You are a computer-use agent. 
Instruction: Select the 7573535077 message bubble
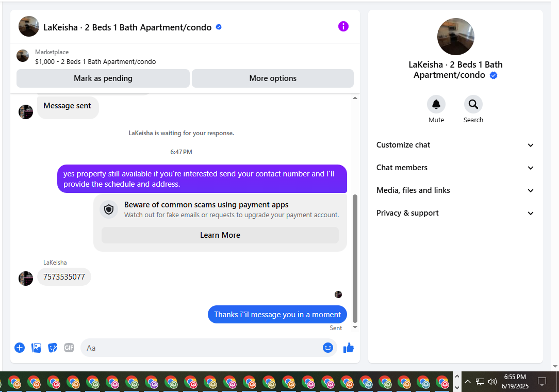64,277
